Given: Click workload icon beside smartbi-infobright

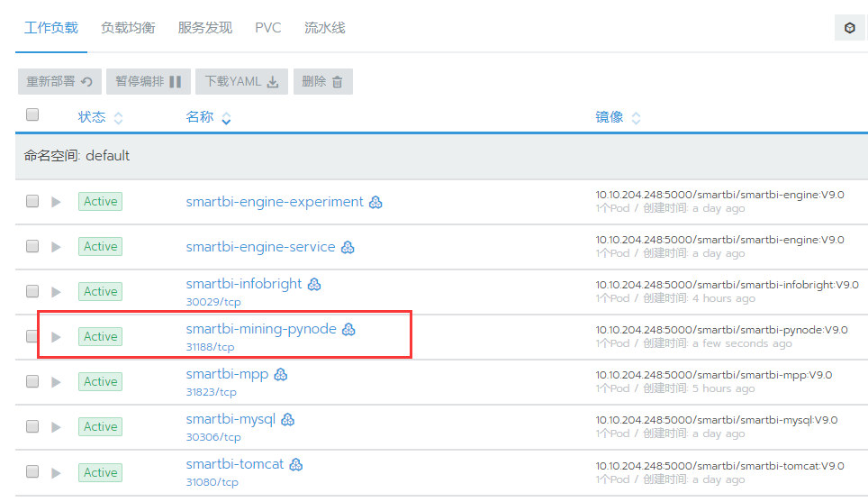Looking at the screenshot, I should [314, 284].
